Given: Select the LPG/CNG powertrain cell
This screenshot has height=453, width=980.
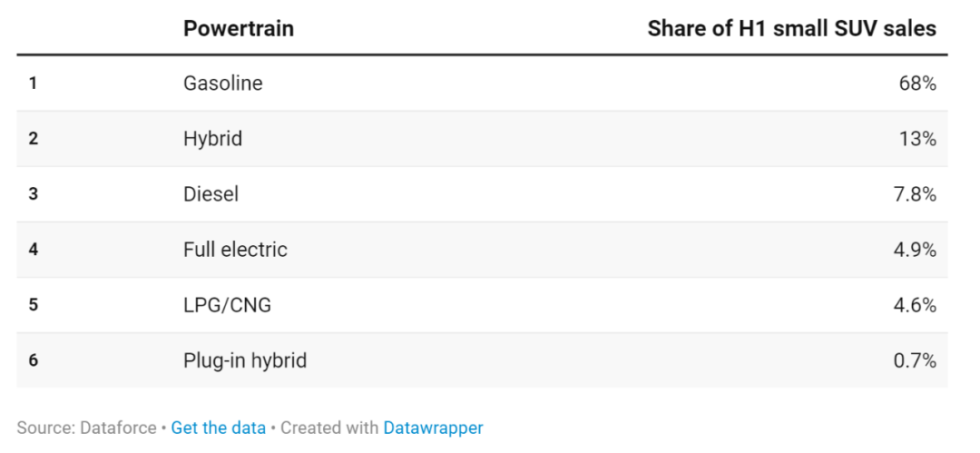Looking at the screenshot, I should pyautogui.click(x=227, y=305).
